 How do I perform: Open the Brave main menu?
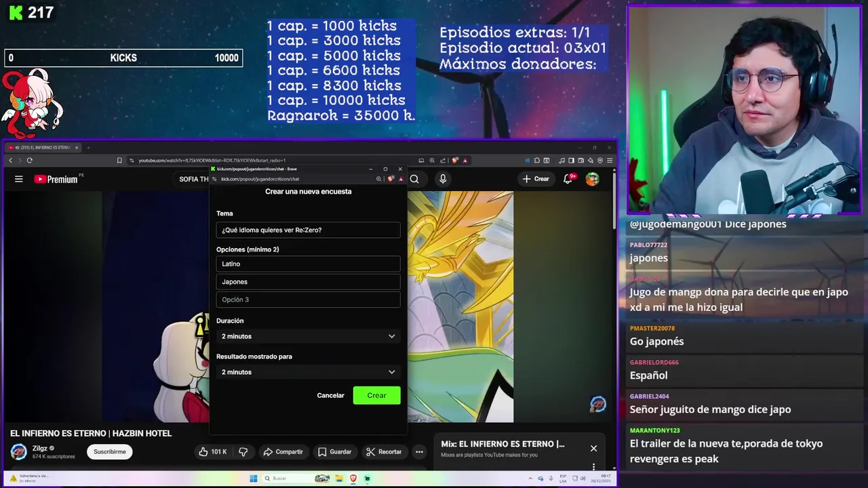(610, 161)
